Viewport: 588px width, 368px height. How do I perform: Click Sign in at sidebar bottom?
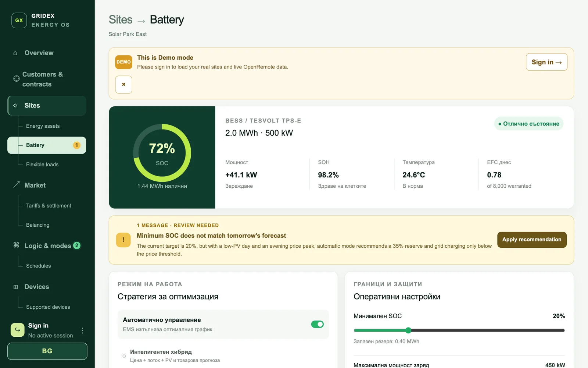(x=38, y=326)
